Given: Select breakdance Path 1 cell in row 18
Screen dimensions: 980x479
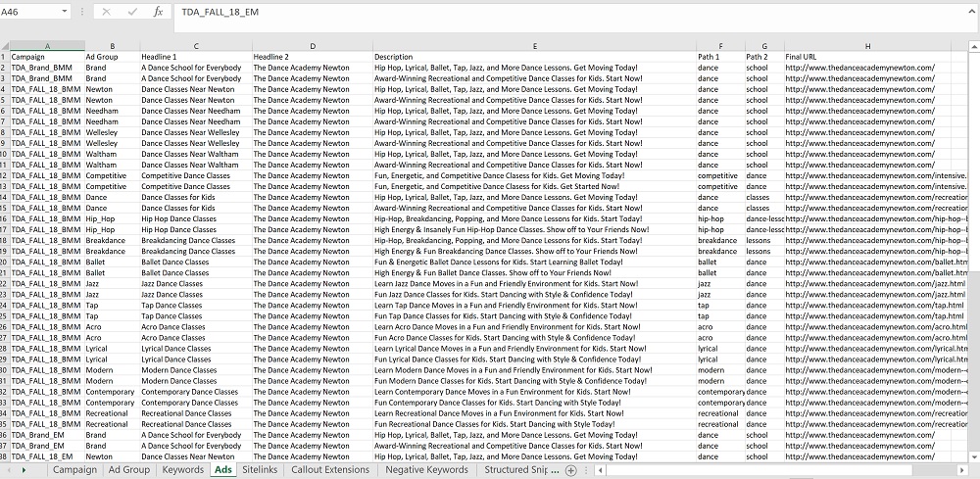Looking at the screenshot, I should [x=720, y=240].
